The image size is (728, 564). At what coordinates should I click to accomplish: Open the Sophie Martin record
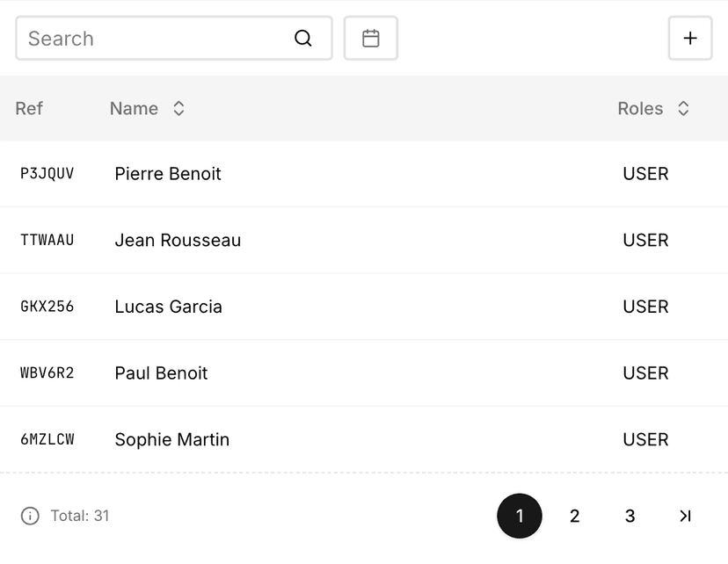tap(171, 439)
